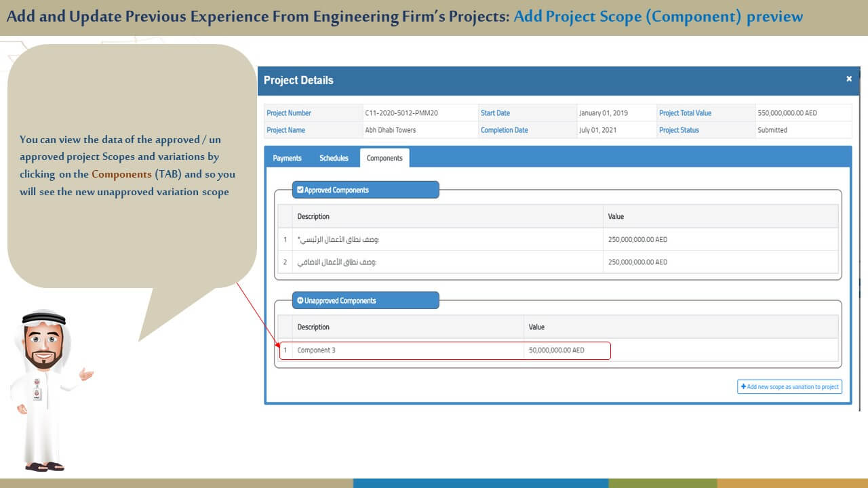This screenshot has width=868, height=488.
Task: Click Value header in Approved Components table
Action: (x=616, y=216)
